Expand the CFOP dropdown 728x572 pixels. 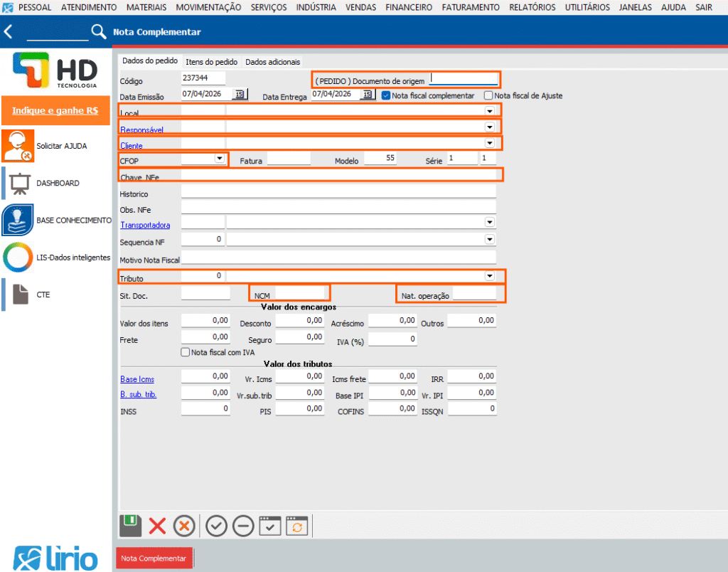219,158
